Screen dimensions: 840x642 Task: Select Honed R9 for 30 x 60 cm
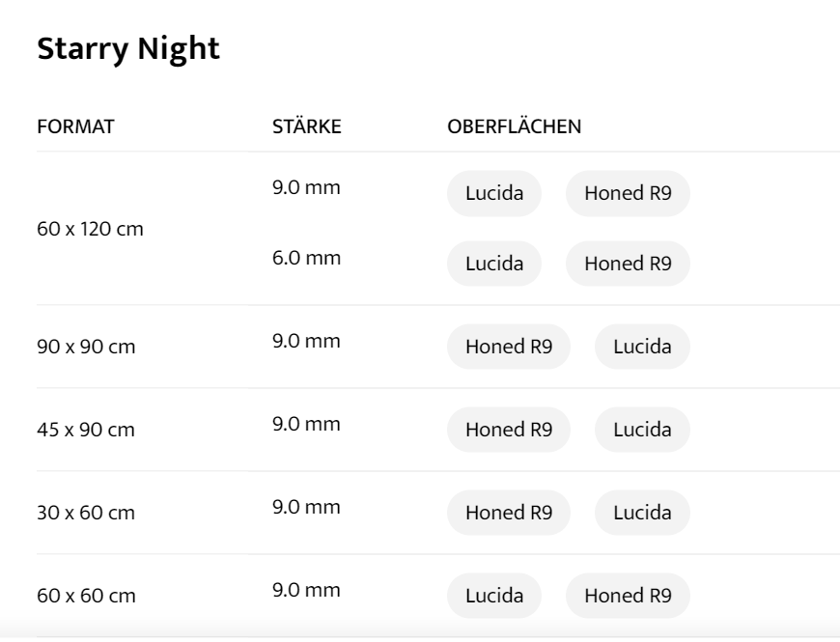tap(508, 513)
